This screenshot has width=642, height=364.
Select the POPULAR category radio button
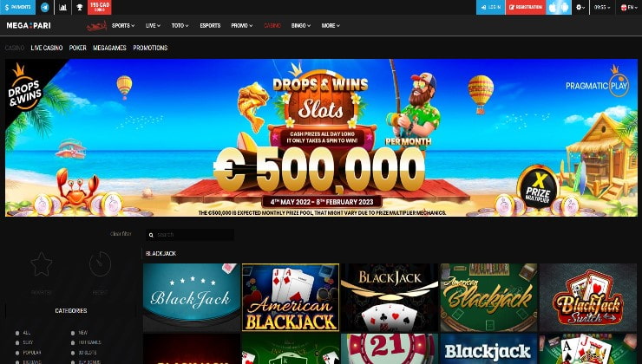point(17,353)
